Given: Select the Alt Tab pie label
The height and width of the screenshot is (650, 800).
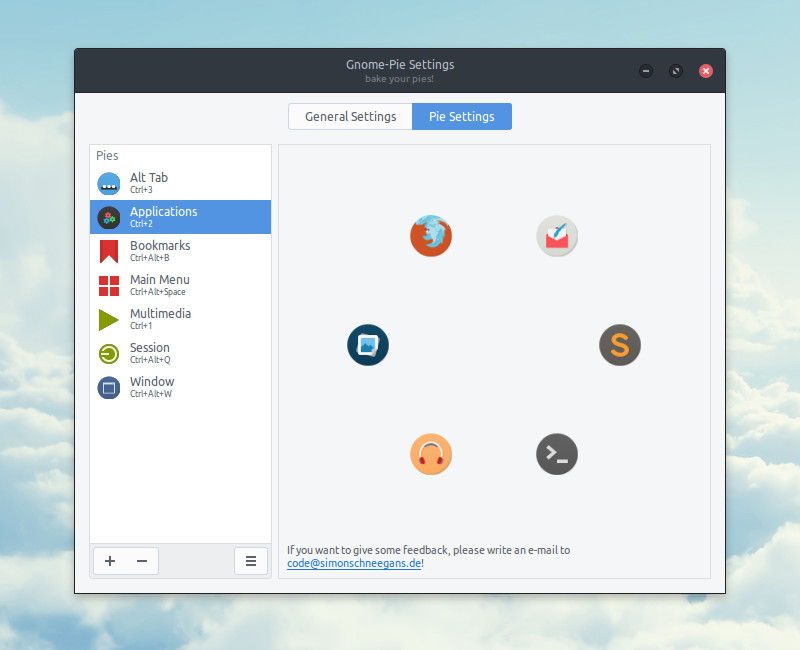Looking at the screenshot, I should (x=149, y=178).
